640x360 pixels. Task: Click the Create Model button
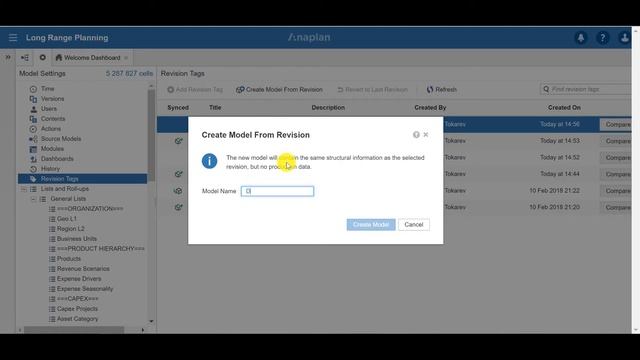pos(371,224)
